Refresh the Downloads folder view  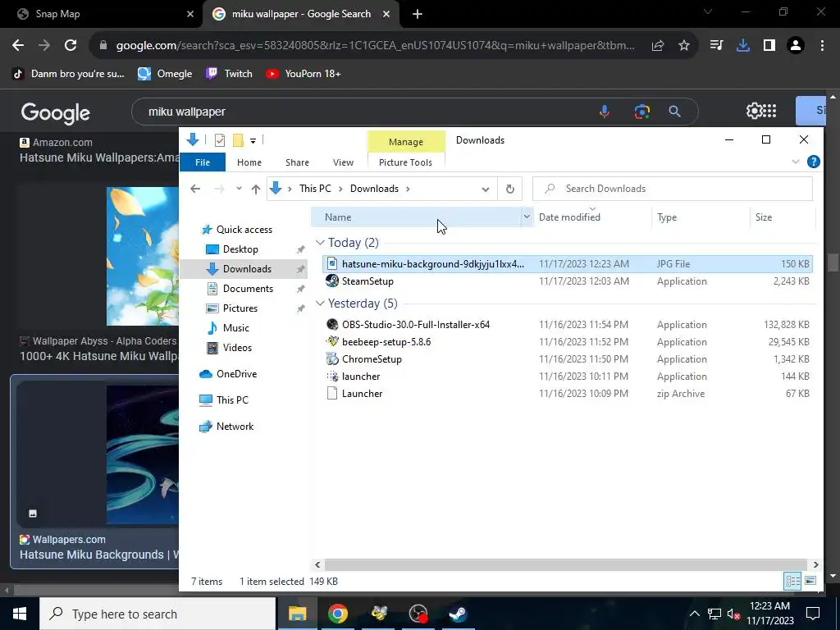tap(510, 189)
